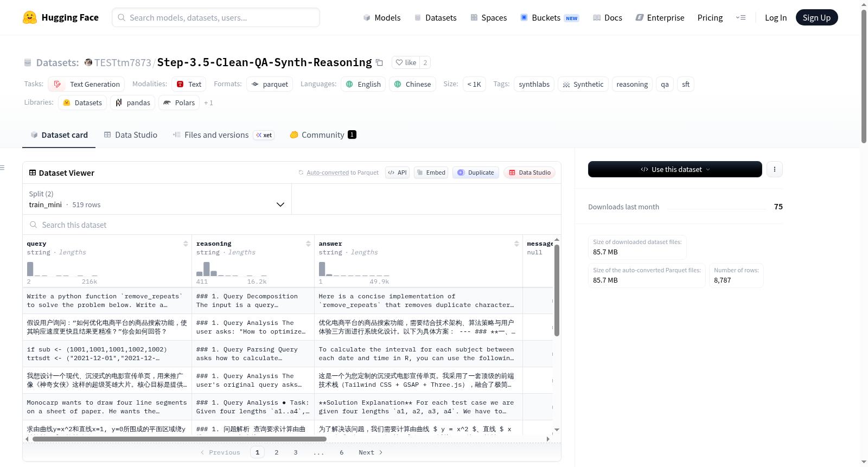Image resolution: width=868 pixels, height=467 pixels.
Task: Click the horizontal scrollbar of the table
Action: (x=180, y=439)
